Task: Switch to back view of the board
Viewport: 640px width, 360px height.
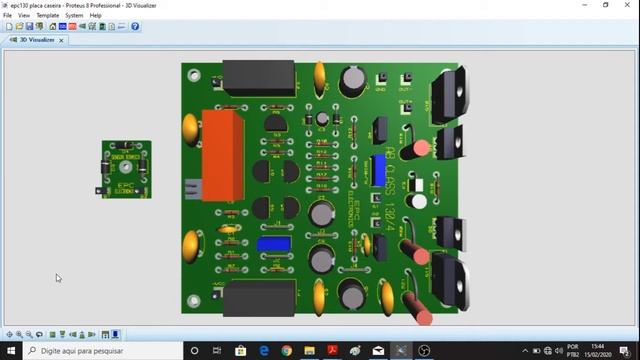Action: pyautogui.click(x=82, y=335)
